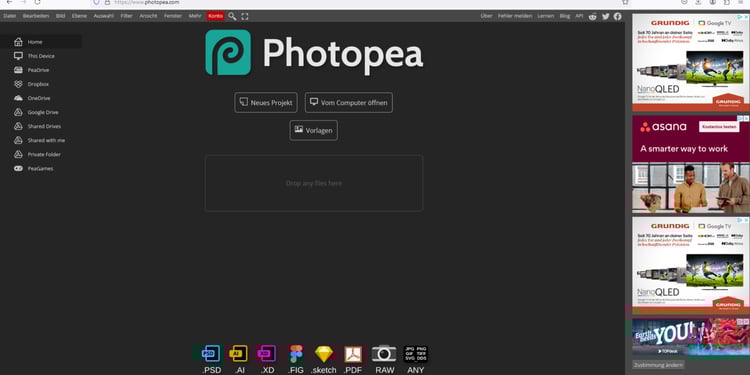Screen dimensions: 750x375
Task: Open the Filter menu
Action: 127,16
